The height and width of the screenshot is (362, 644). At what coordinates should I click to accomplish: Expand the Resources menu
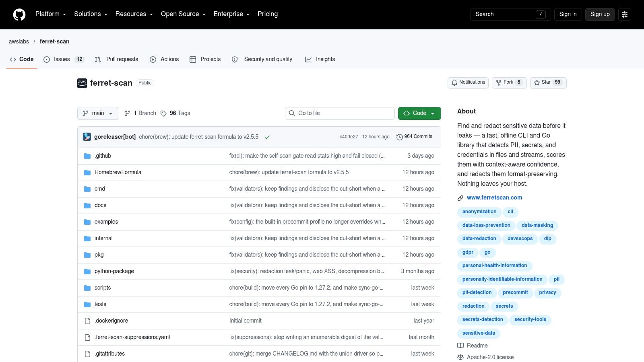(x=134, y=14)
